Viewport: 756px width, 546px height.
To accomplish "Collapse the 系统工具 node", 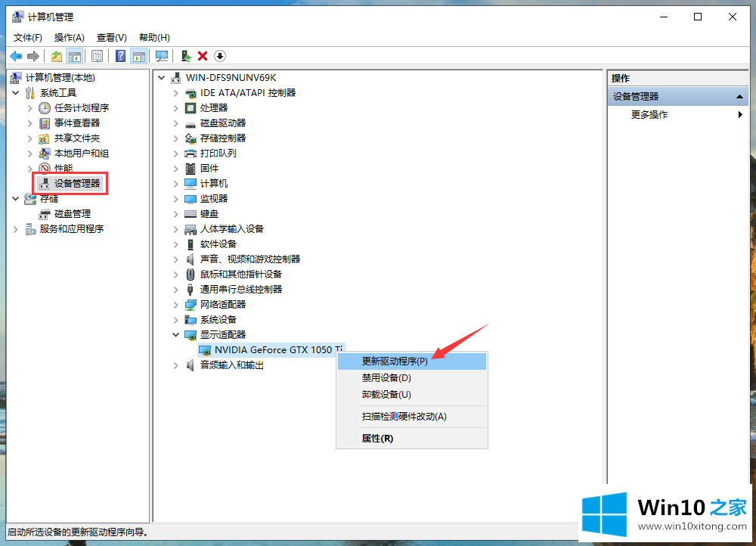I will pyautogui.click(x=15, y=92).
